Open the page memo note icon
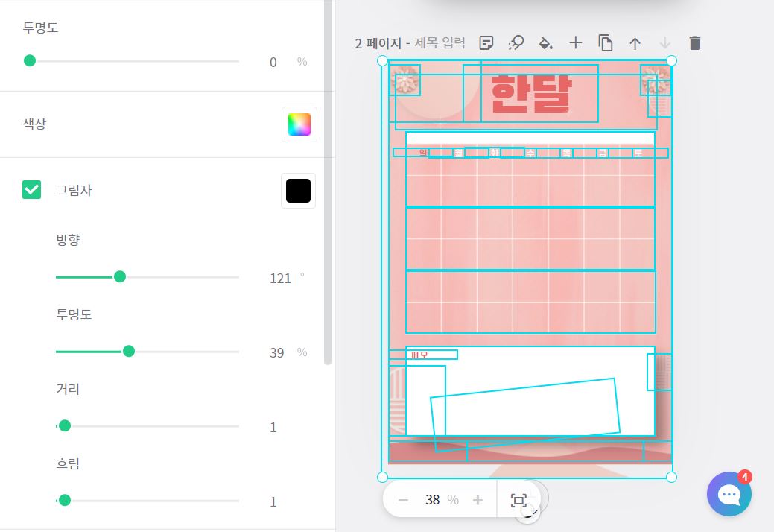774x532 pixels. coord(486,43)
